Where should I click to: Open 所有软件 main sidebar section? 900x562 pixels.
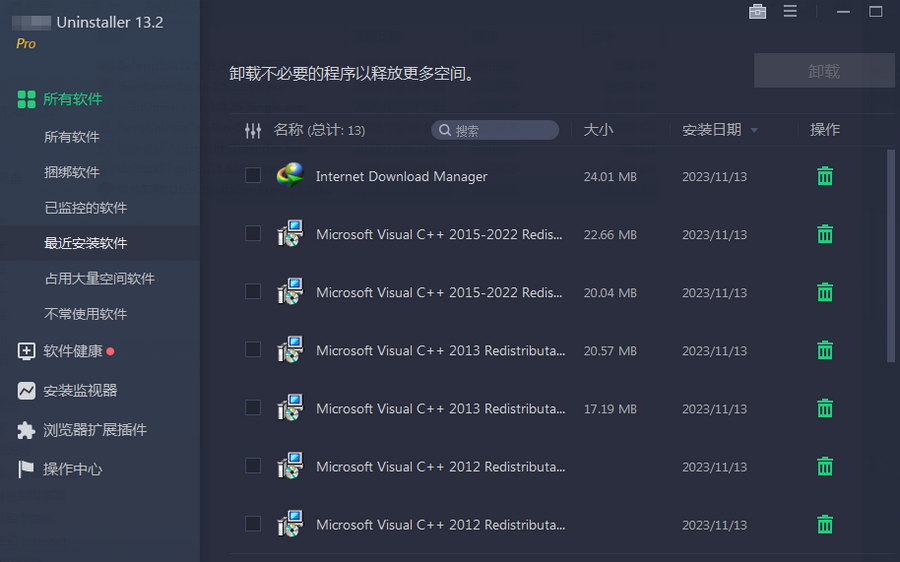coord(73,99)
